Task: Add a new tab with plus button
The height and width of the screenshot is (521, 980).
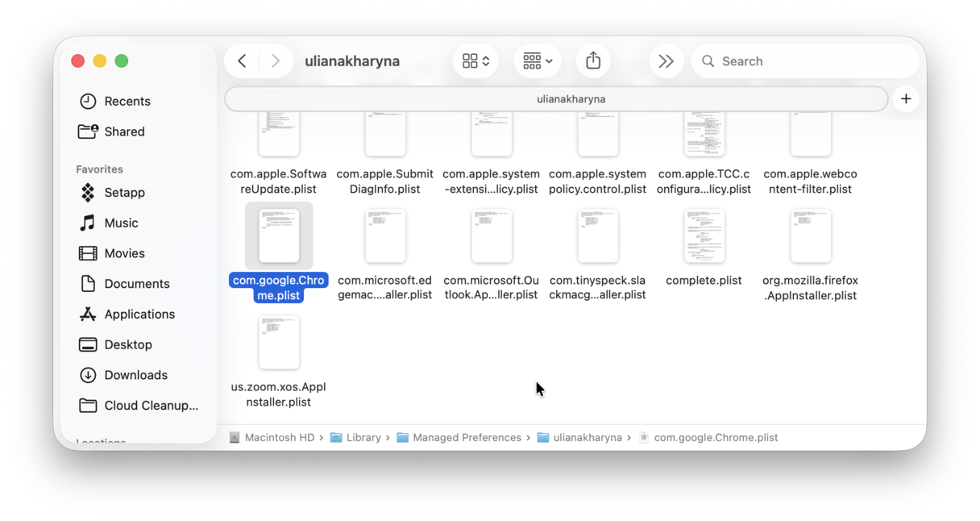Action: point(906,99)
